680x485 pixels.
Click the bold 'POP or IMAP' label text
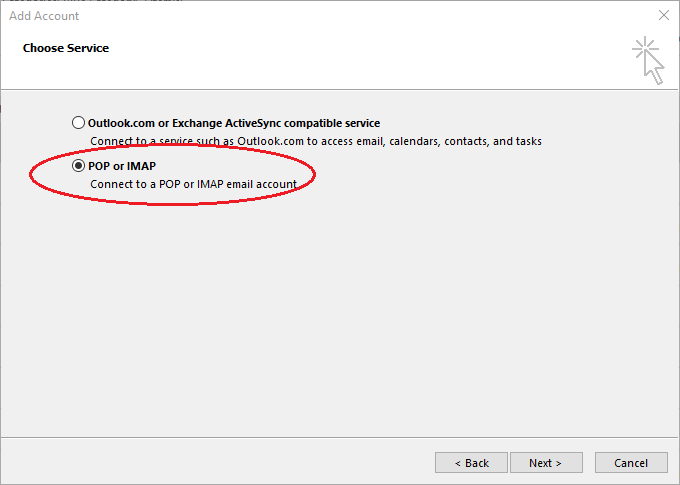coord(122,166)
